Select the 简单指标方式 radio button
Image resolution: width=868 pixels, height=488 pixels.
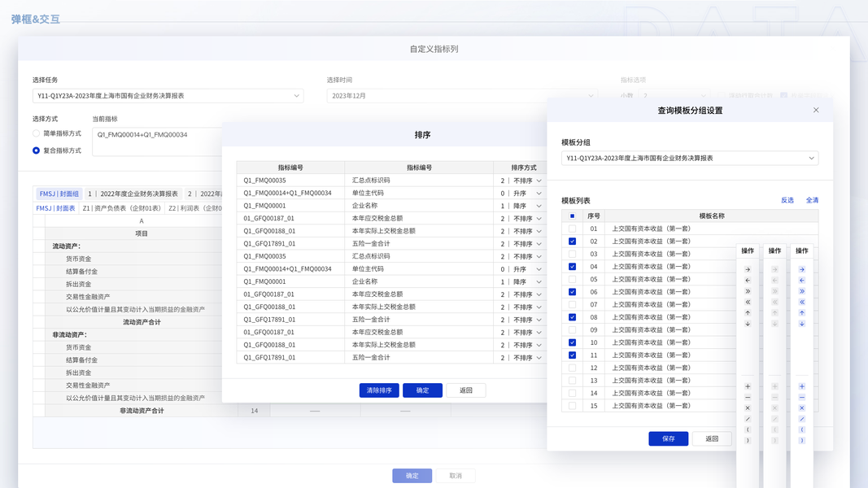pos(36,133)
